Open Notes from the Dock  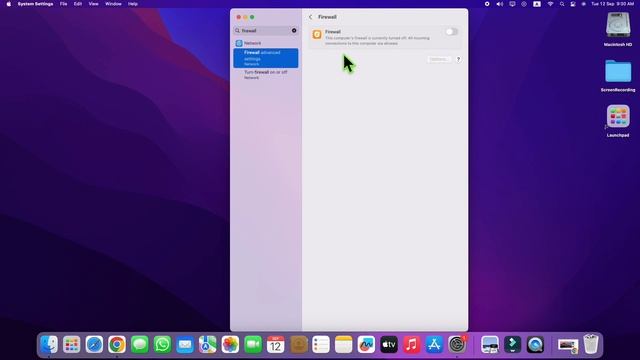tap(344, 345)
